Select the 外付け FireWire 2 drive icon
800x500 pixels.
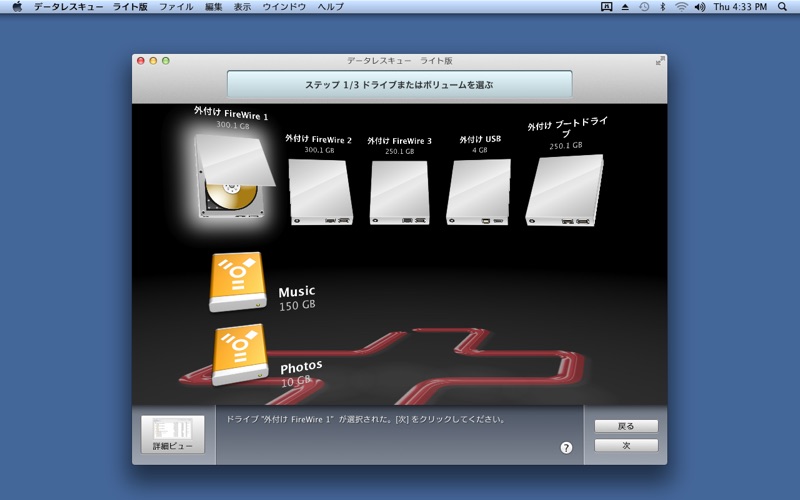321,192
